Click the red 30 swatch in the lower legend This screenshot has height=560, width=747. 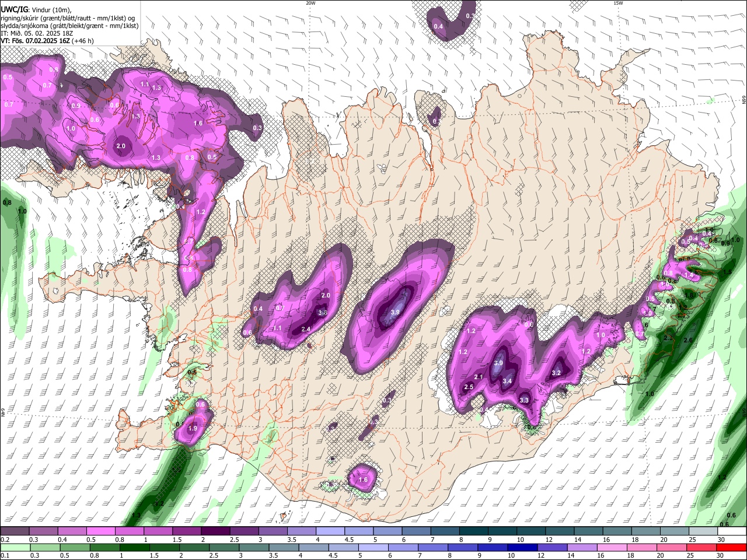point(732,547)
